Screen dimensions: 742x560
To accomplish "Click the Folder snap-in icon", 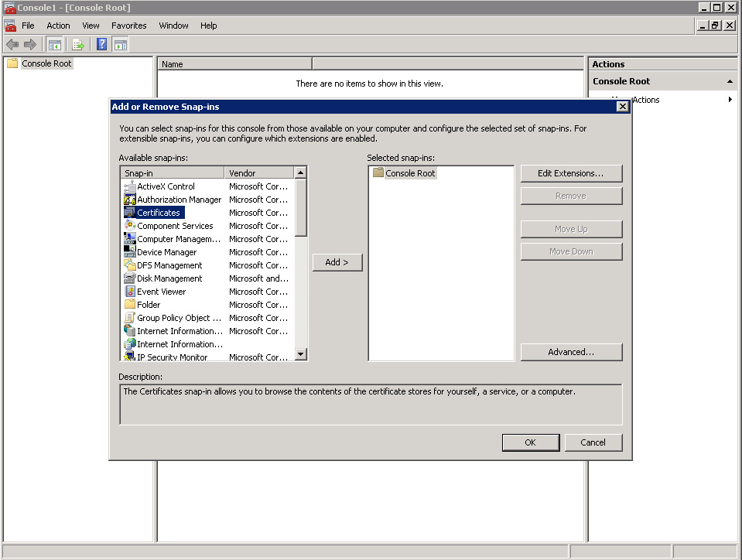I will (130, 305).
